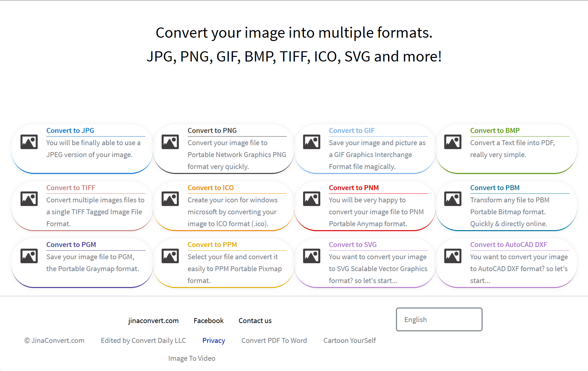Viewport: 588px width, 371px height.
Task: Click the image icon on Convert to PNG card
Action: pyautogui.click(x=170, y=142)
